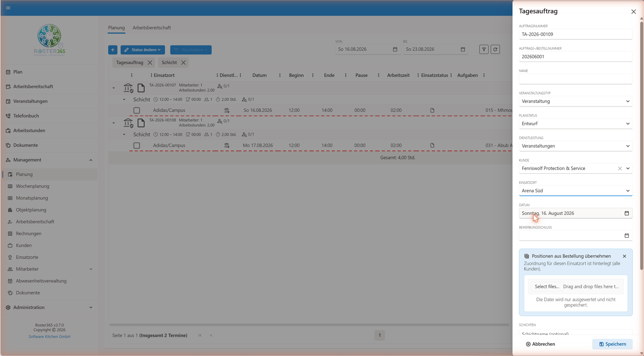Screen dimensions: 644x356
Task: Collapse the TA-2026-00107 group
Action: [x=114, y=88]
